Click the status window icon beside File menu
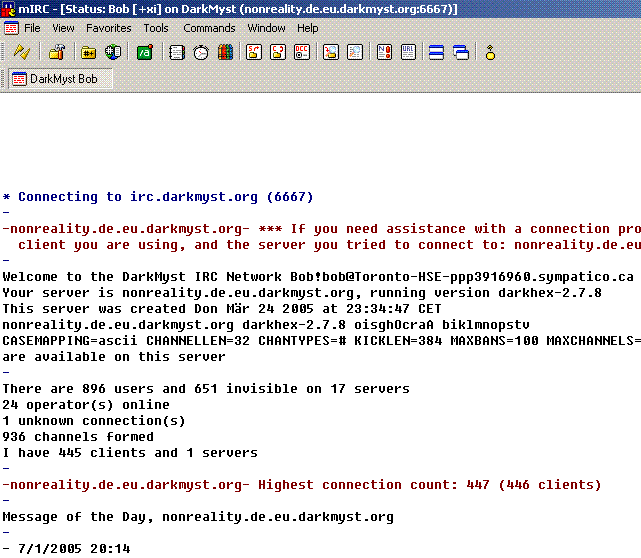This screenshot has width=641, height=558. pos(11,28)
